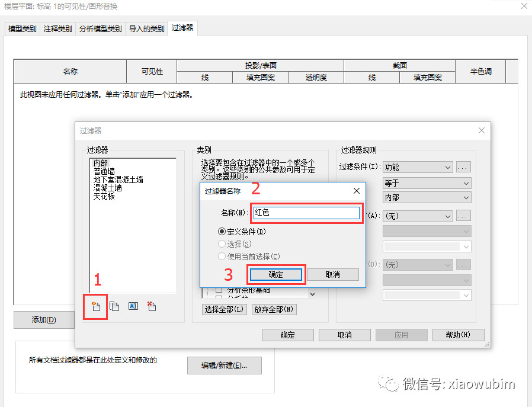Viewport: 532px width, 407px height.
Task: Open the second condition (A) dropdown showing (无)
Action: click(418, 216)
